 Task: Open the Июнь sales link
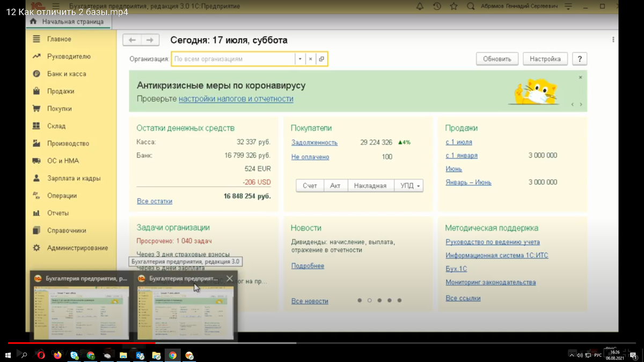(x=454, y=169)
